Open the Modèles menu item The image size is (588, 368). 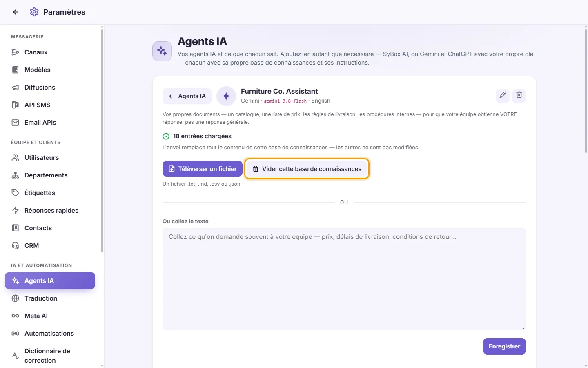[50, 70]
